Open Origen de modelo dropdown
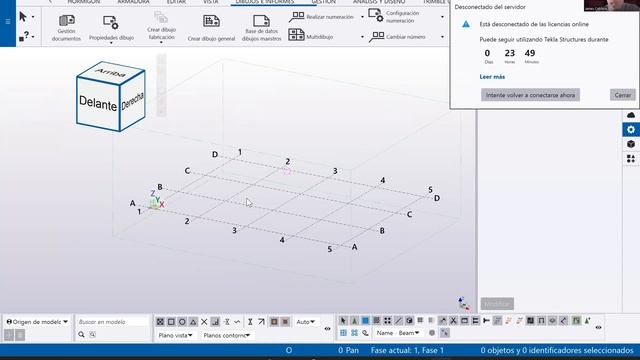 tap(37, 322)
